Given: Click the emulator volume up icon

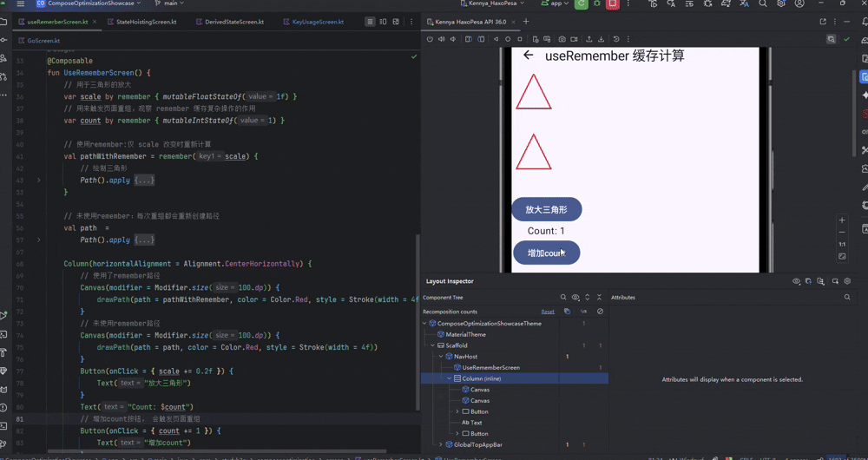Looking at the screenshot, I should click(x=442, y=39).
